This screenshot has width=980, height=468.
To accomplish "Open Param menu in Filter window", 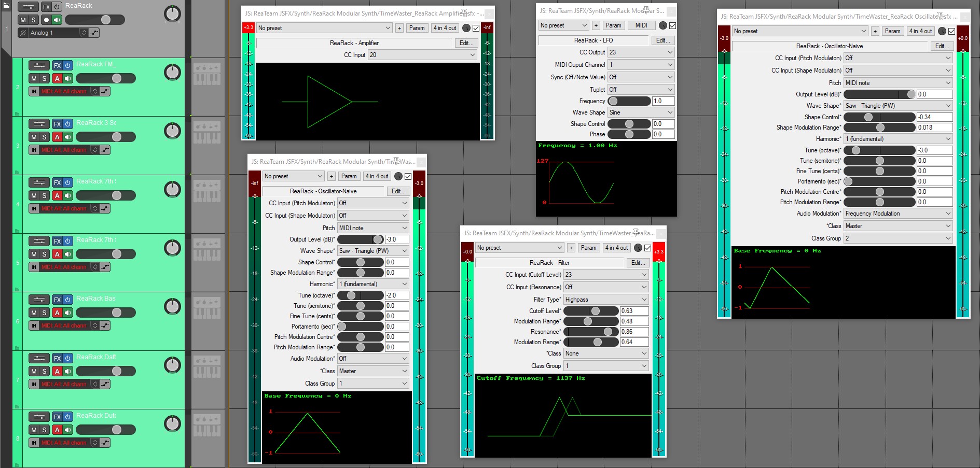I will [x=588, y=248].
